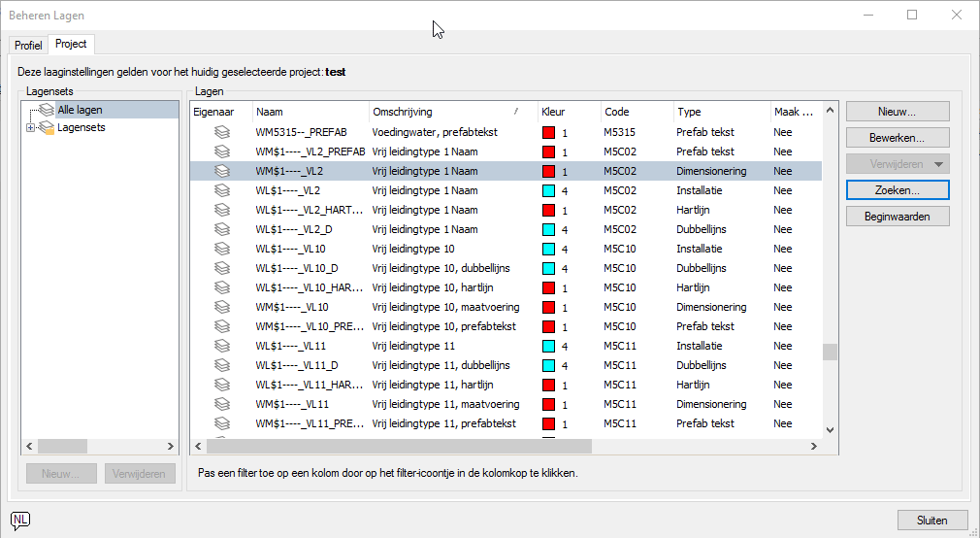Click layer list horizontal scroll left arrow
This screenshot has height=538, width=980.
click(x=199, y=446)
